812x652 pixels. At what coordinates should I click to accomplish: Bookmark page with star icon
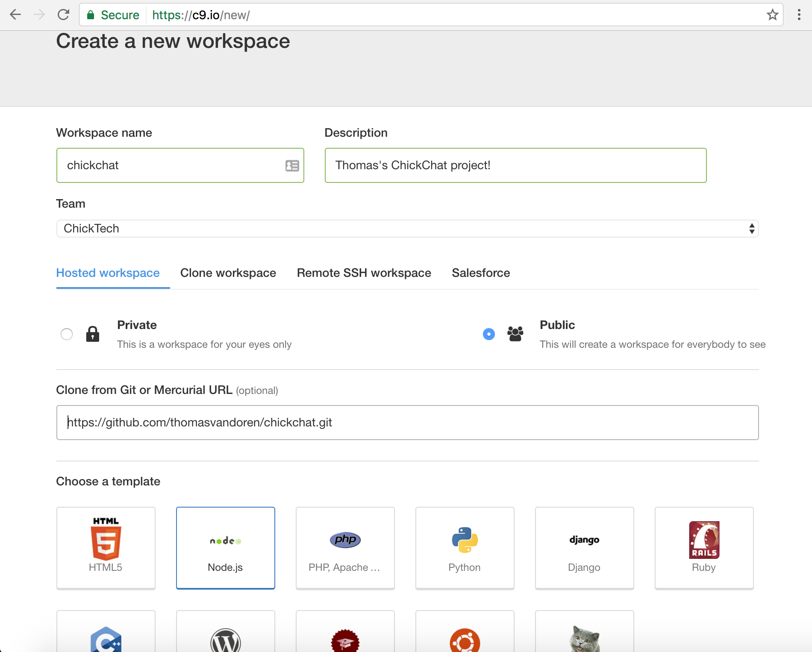coord(772,15)
